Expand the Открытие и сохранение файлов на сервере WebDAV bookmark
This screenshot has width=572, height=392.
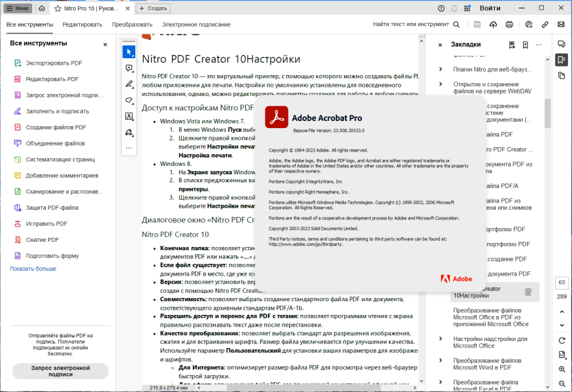click(x=441, y=84)
